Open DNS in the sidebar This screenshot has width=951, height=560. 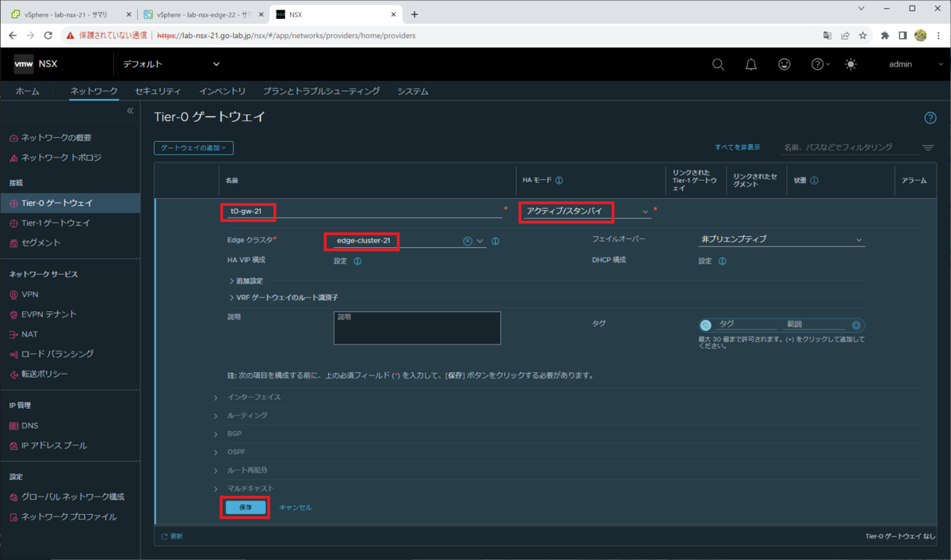30,425
